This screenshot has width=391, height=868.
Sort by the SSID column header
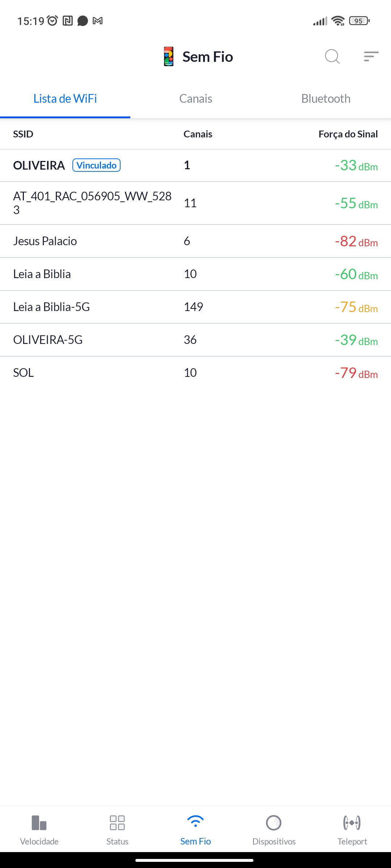(x=23, y=134)
